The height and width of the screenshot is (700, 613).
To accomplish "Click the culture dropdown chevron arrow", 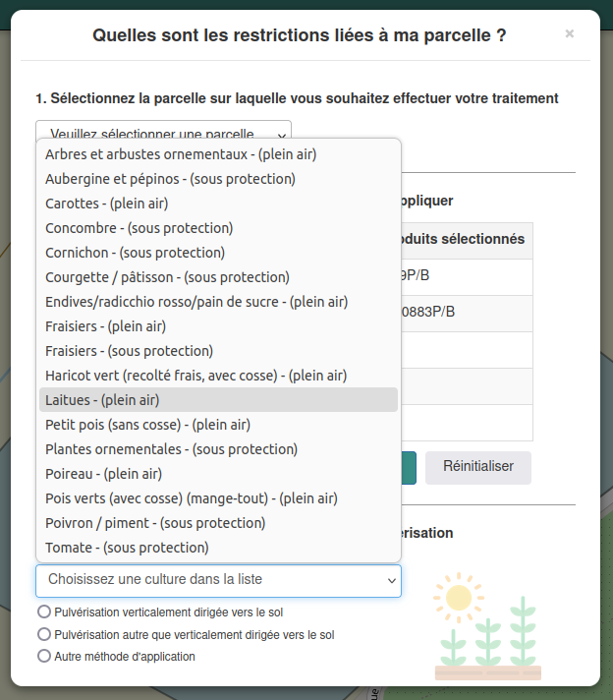I will (x=391, y=581).
